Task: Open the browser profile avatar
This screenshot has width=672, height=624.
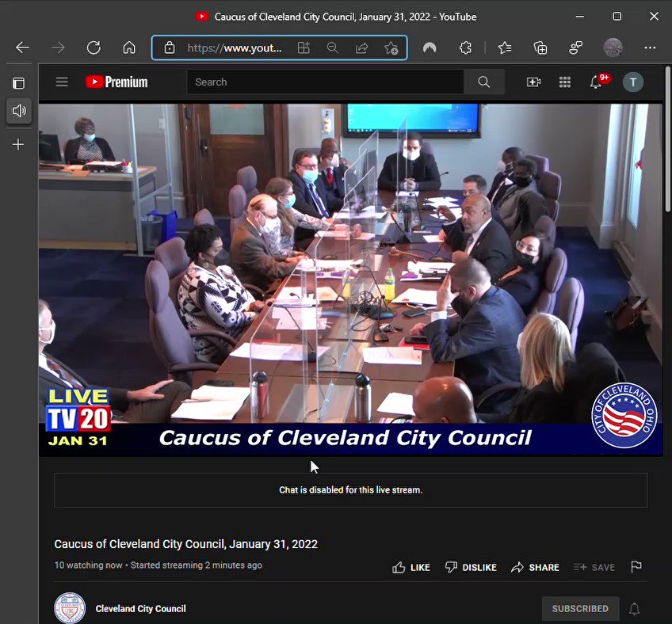Action: (613, 48)
